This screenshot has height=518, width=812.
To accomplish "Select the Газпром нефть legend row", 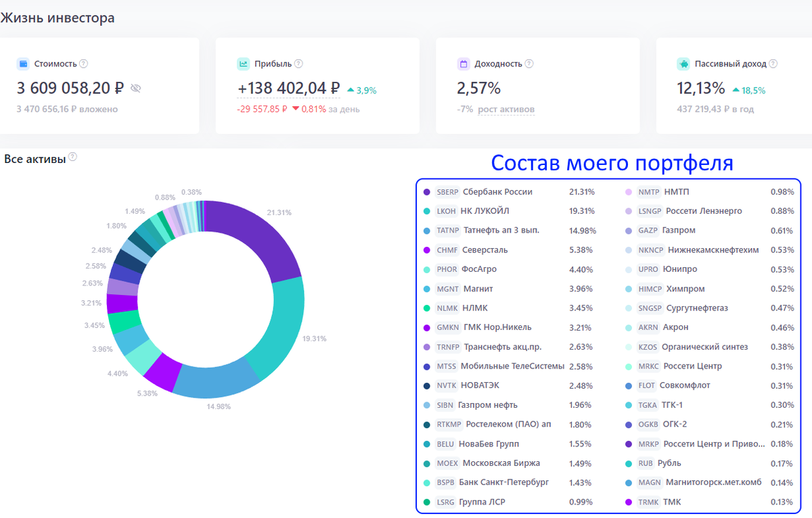I will point(508,405).
